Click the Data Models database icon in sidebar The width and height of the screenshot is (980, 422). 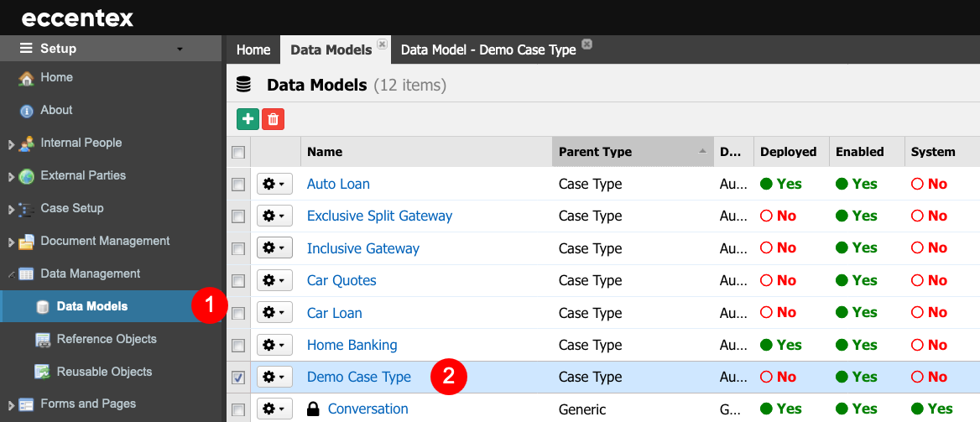[x=43, y=307]
